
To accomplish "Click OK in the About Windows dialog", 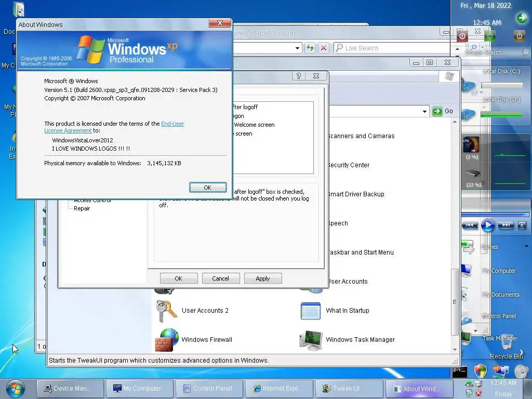I will [x=208, y=187].
